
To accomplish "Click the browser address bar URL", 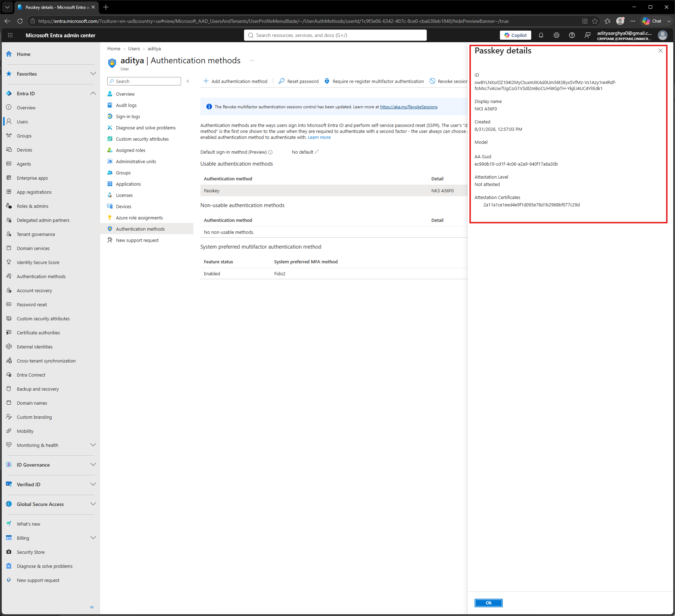I will coord(273,21).
